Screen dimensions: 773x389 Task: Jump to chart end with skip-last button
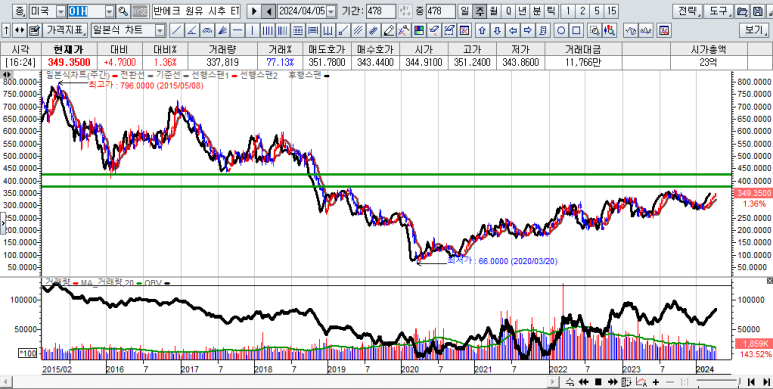(767, 382)
